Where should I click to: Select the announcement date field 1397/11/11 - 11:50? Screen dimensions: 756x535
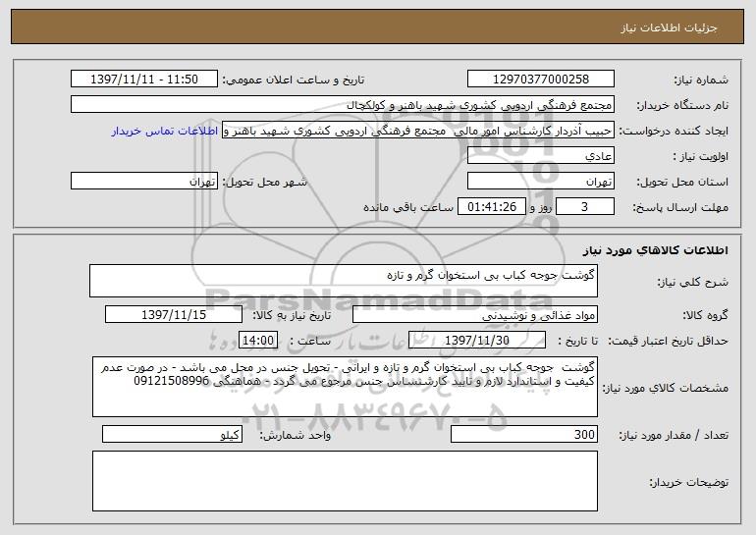click(143, 80)
